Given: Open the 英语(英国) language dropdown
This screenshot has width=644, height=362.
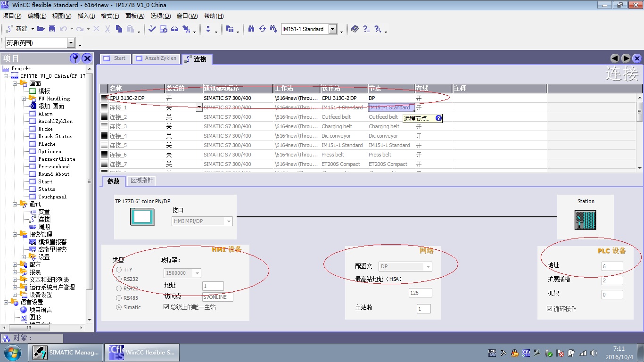Looking at the screenshot, I should (71, 43).
